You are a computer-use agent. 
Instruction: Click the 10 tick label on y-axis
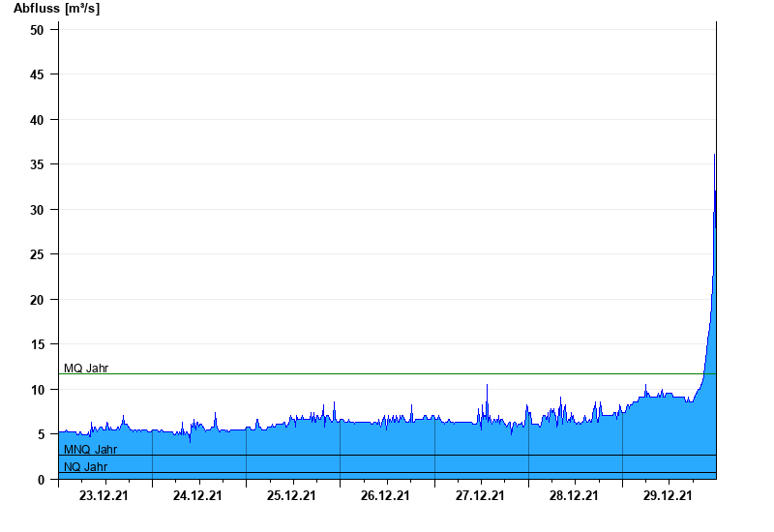pos(38,390)
